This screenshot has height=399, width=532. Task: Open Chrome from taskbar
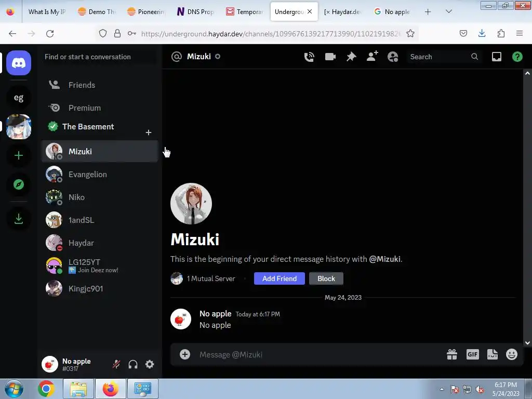point(46,389)
